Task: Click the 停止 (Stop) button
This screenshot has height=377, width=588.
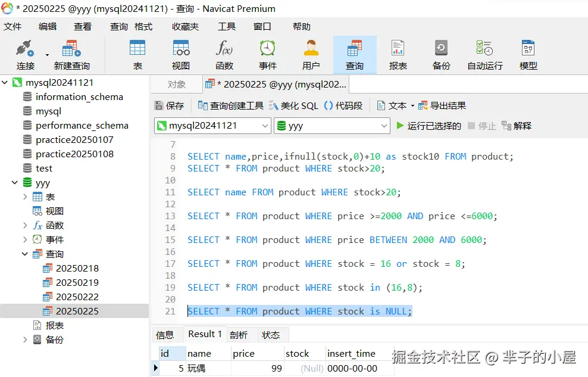Action: click(482, 126)
